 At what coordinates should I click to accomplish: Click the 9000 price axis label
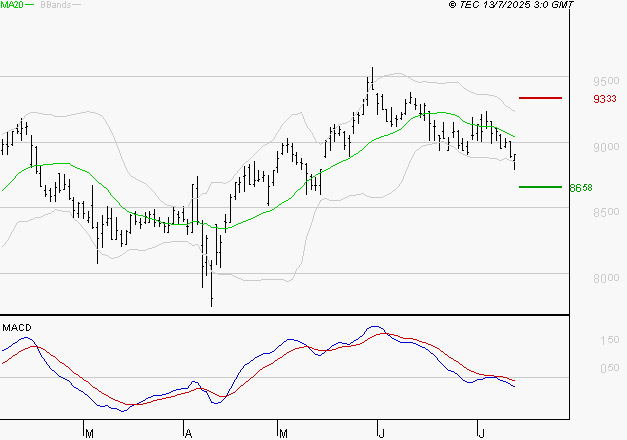[x=606, y=147]
